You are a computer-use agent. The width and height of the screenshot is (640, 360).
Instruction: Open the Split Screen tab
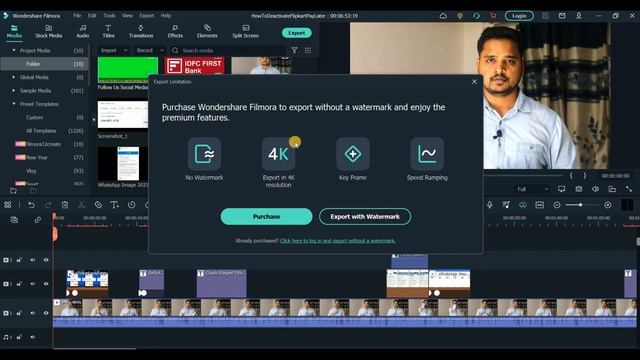tap(245, 31)
